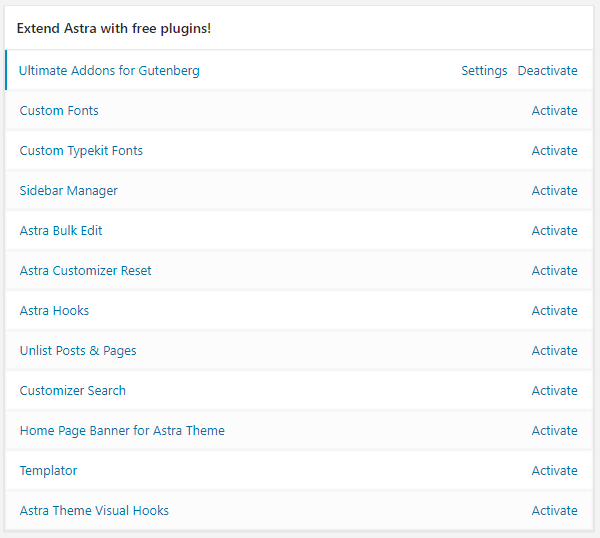
Task: Open the Astra Customizer Reset plugin link
Action: pyautogui.click(x=85, y=271)
